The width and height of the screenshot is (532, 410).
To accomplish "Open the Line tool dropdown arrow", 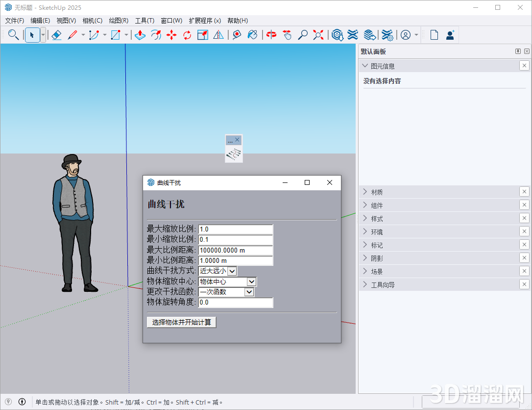I will click(x=83, y=35).
